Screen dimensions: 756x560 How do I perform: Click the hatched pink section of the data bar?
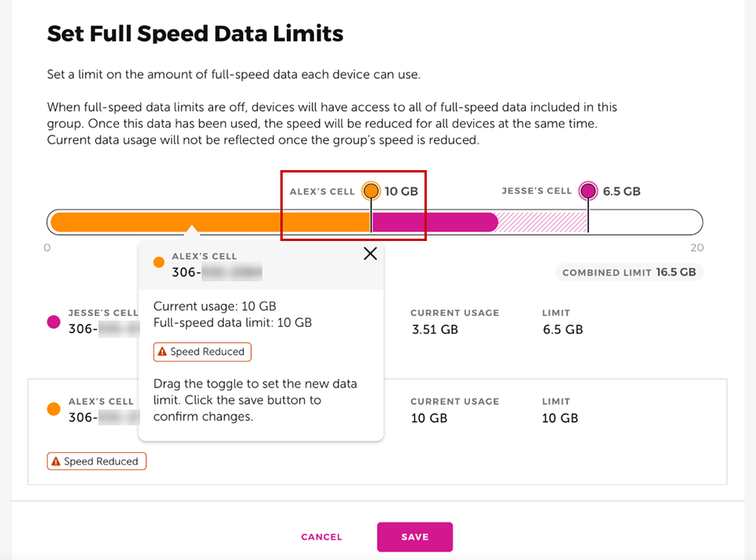[x=543, y=222]
